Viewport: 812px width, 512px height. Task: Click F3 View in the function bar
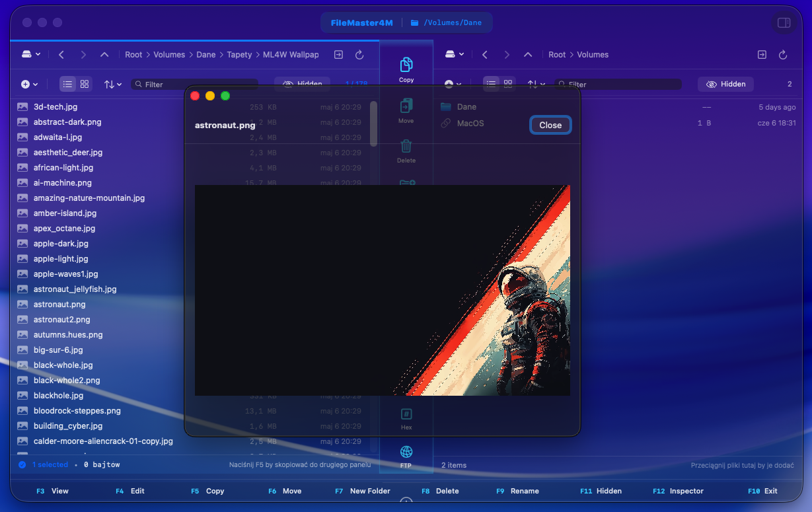(52, 491)
